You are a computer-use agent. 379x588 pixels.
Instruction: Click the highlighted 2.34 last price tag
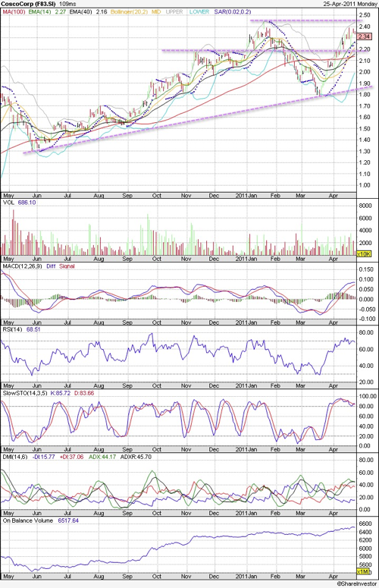tap(364, 36)
